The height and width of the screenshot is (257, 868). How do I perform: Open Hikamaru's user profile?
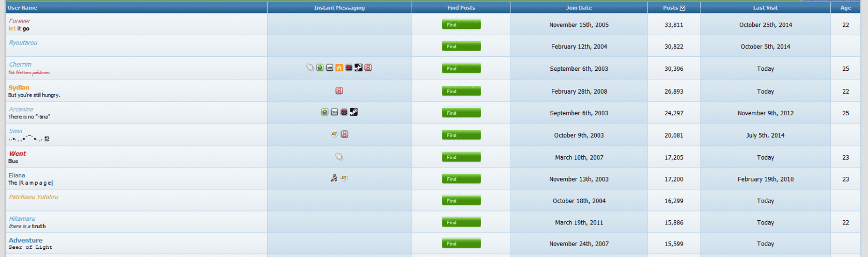(22, 219)
